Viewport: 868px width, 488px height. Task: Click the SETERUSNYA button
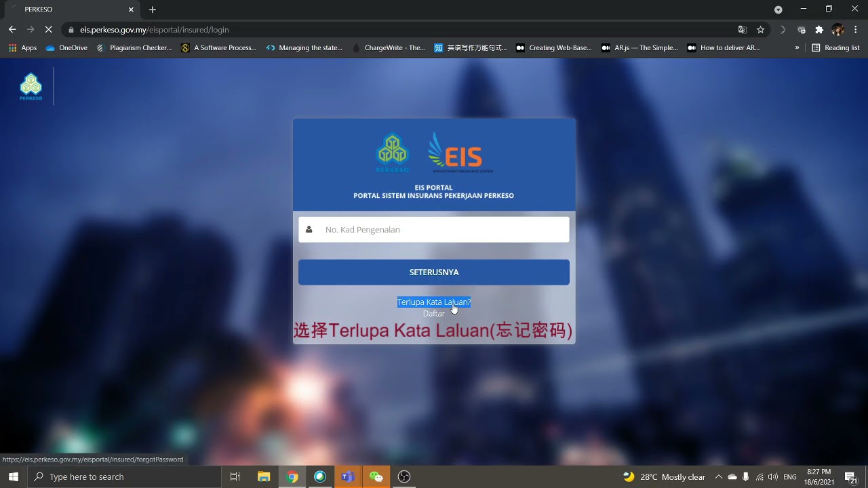[x=434, y=272]
